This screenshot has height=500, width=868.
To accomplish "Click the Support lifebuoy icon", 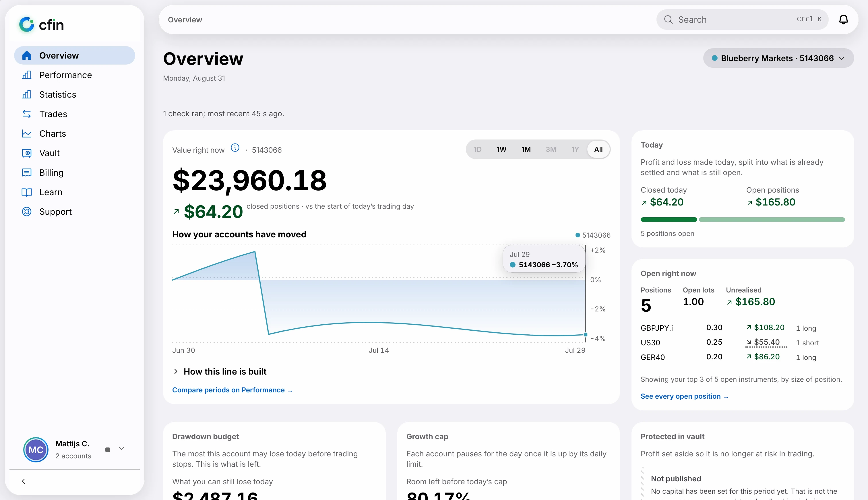I will pyautogui.click(x=27, y=212).
